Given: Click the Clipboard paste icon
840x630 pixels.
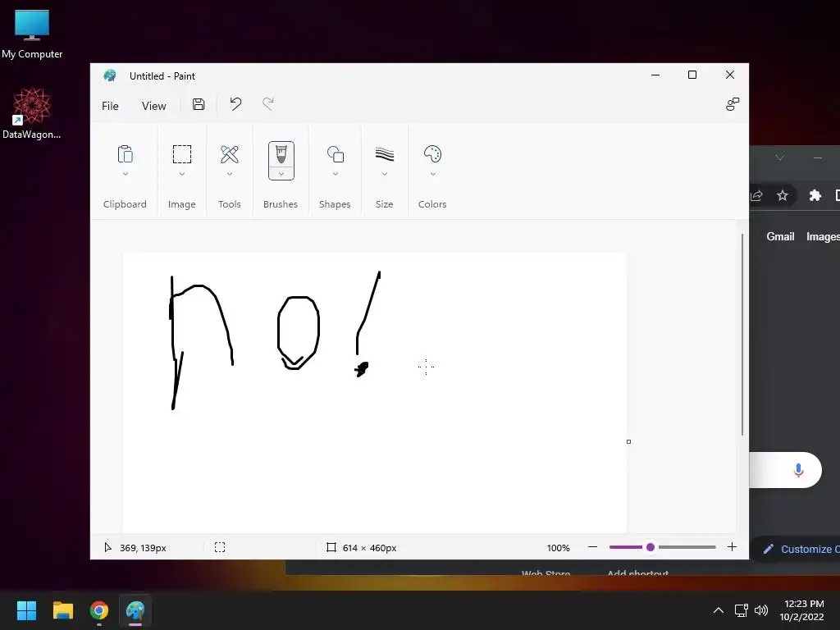Looking at the screenshot, I should point(125,154).
